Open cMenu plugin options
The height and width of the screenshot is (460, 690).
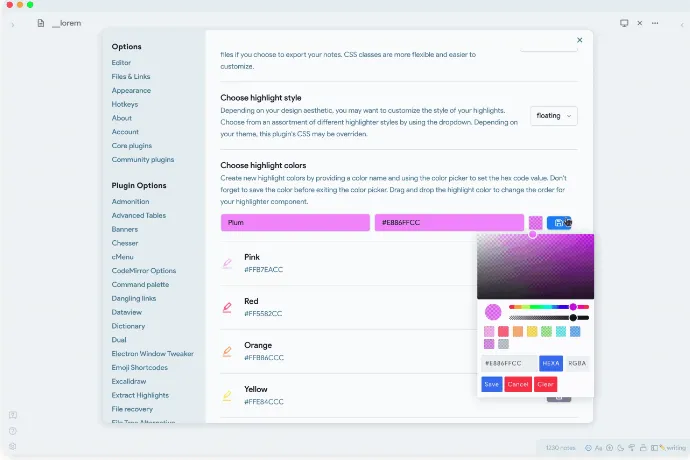(x=122, y=257)
